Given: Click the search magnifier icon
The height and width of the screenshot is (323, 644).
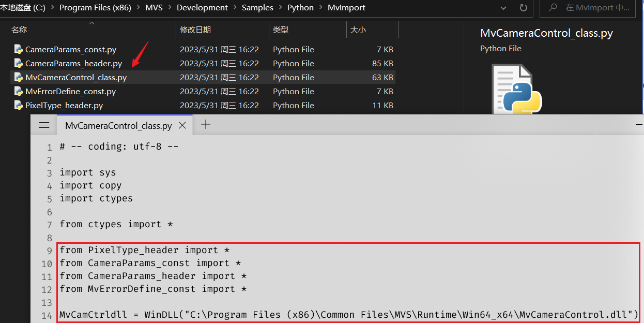Looking at the screenshot, I should (x=554, y=8).
